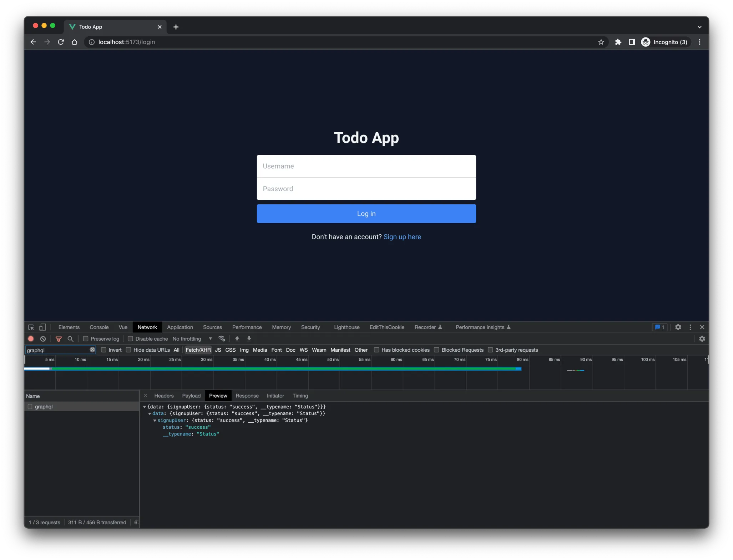
Task: Toggle the network filter funnel icon
Action: click(59, 339)
